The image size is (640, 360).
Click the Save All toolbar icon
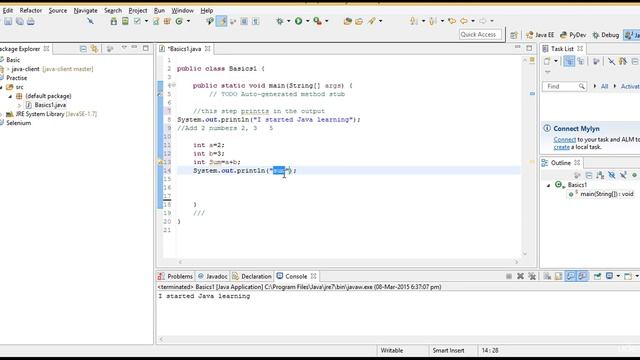[20, 21]
